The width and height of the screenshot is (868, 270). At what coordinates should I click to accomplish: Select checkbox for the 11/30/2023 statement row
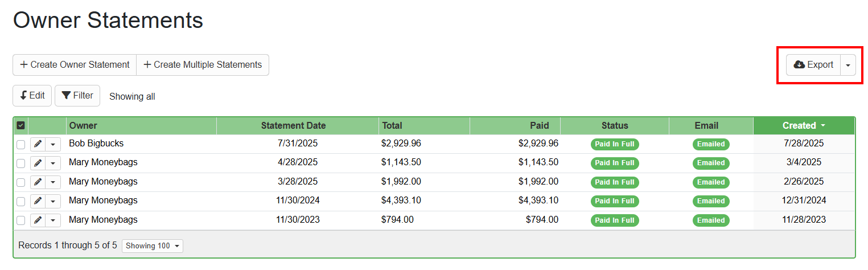point(20,220)
